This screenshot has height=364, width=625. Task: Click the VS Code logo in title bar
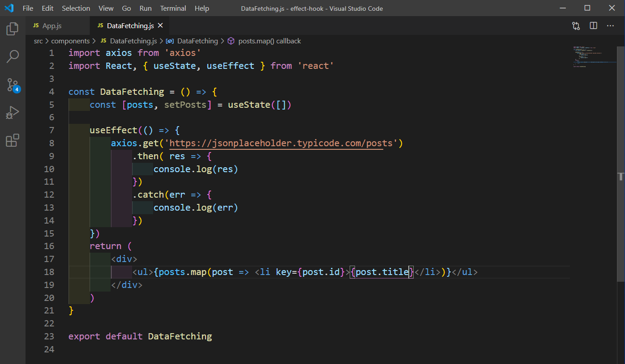9,8
